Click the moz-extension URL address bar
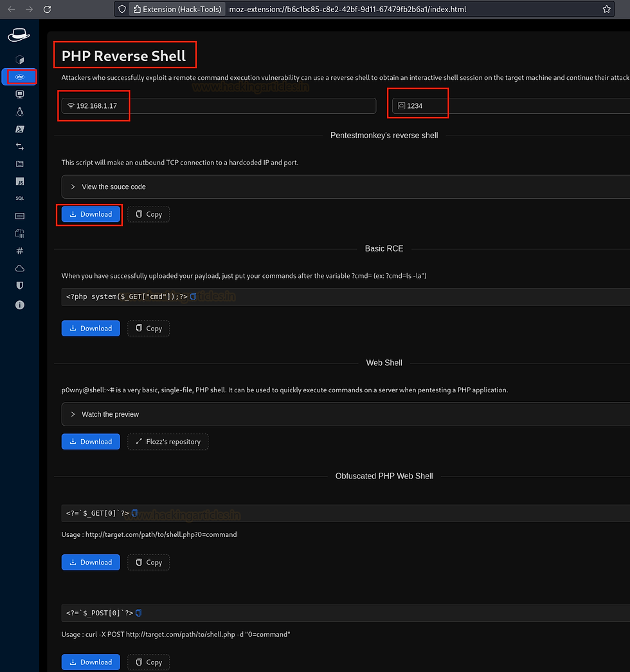The image size is (630, 672). (x=348, y=9)
